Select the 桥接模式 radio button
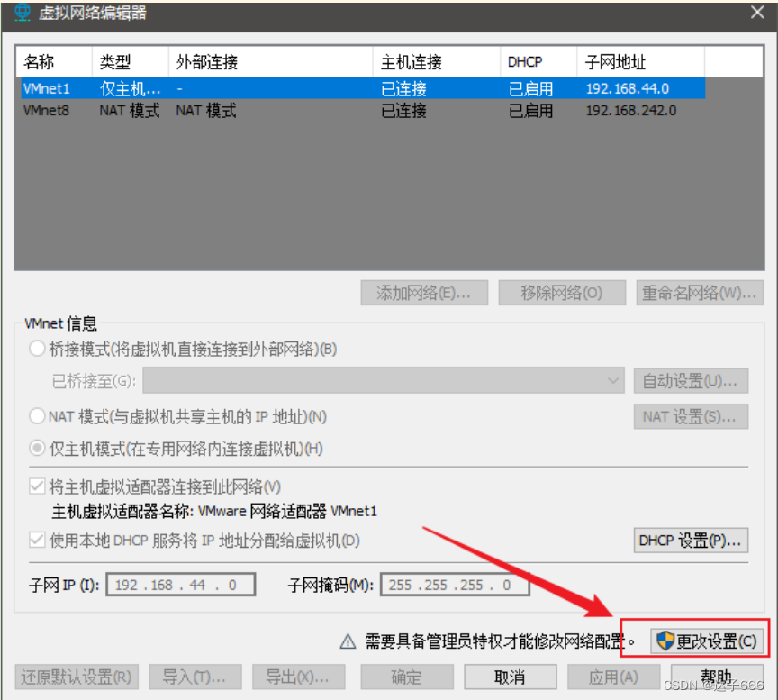The image size is (778, 700). point(37,349)
